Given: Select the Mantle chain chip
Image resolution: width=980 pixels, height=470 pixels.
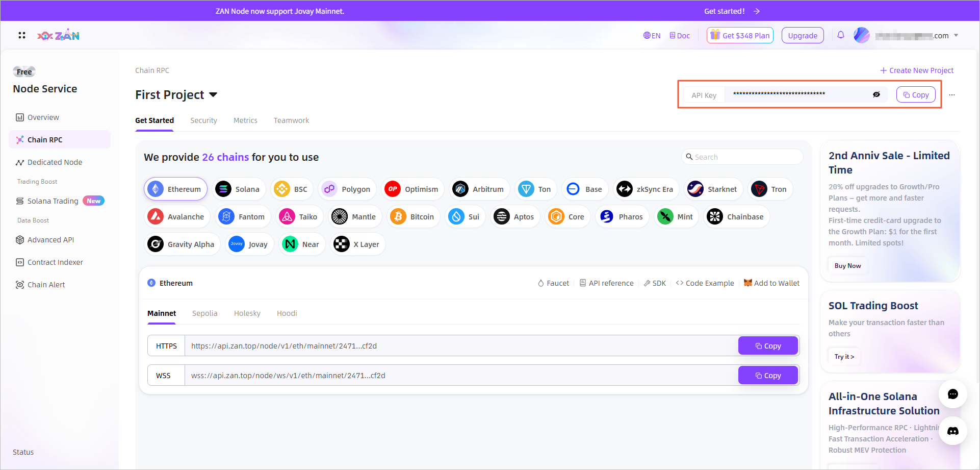Looking at the screenshot, I should coord(355,217).
